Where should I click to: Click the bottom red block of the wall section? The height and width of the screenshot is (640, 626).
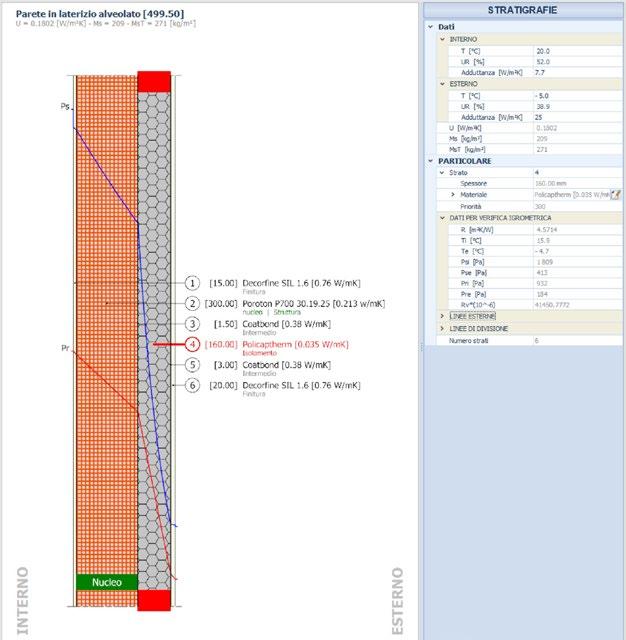[x=154, y=600]
